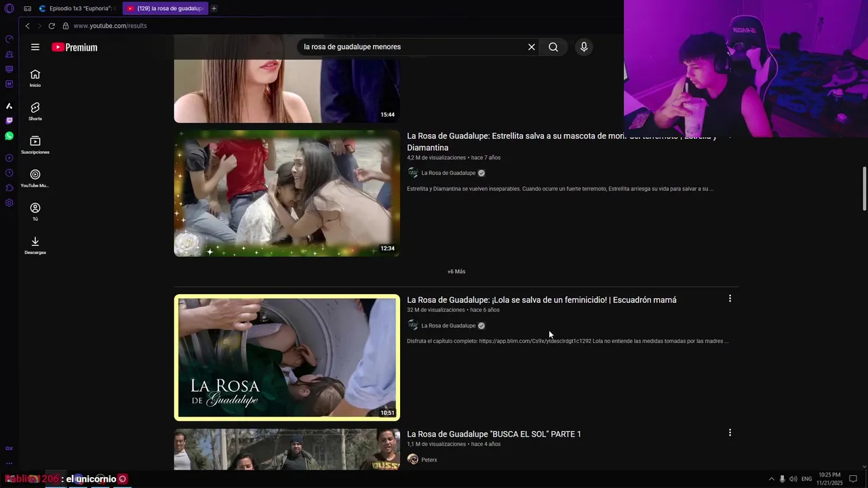
Task: Click the browser forward arrow
Action: tap(39, 26)
